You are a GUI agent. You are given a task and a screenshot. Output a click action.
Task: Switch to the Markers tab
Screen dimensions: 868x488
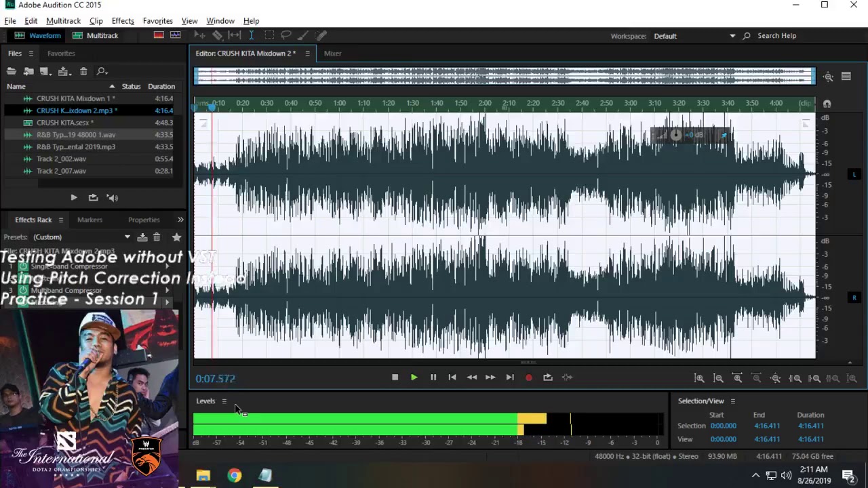90,220
